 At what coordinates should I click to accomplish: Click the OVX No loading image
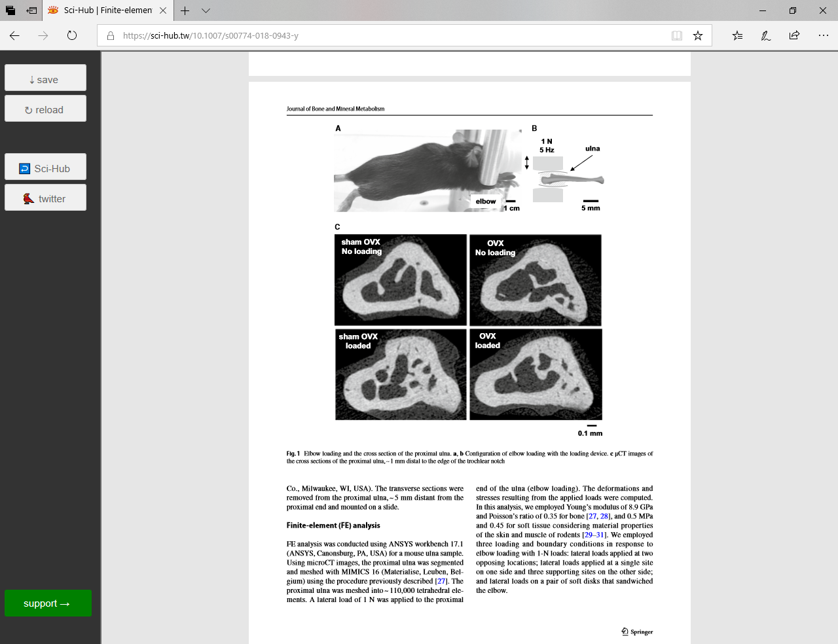[x=536, y=280]
